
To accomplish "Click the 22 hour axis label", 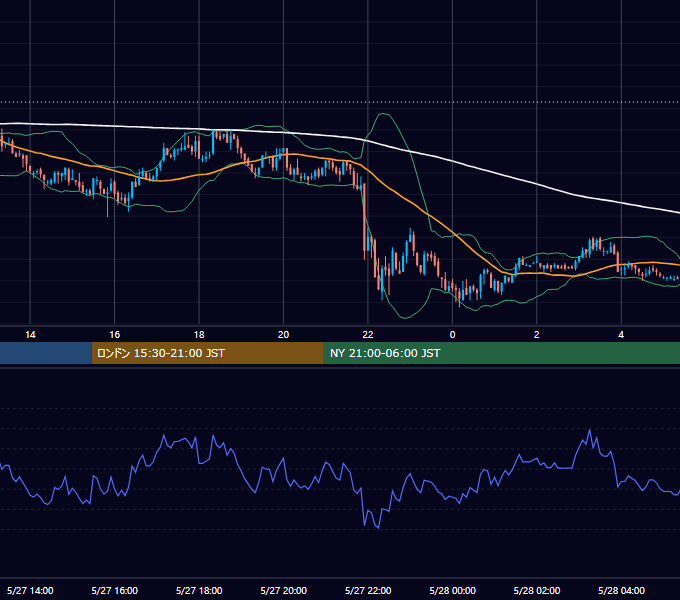I will 368,335.
